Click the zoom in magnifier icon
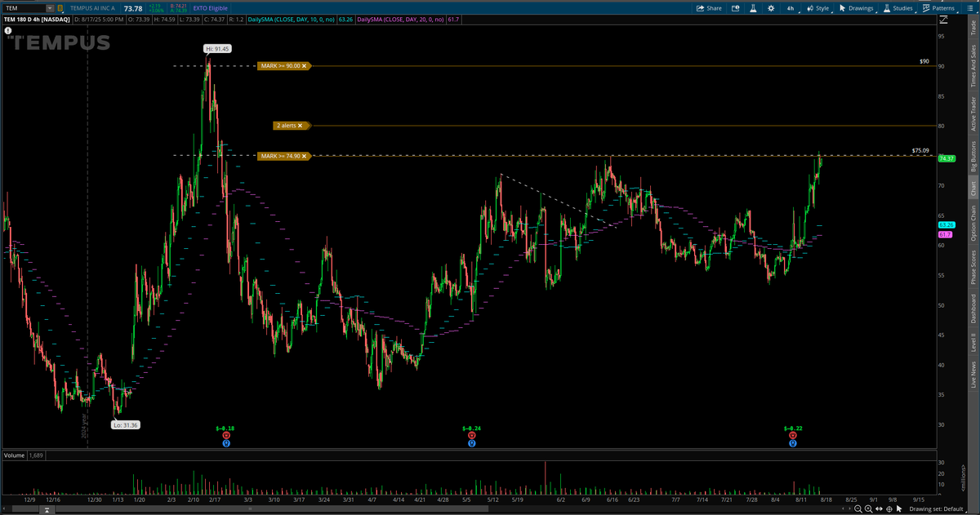Viewport: 980px width, 515px height. pos(869,509)
